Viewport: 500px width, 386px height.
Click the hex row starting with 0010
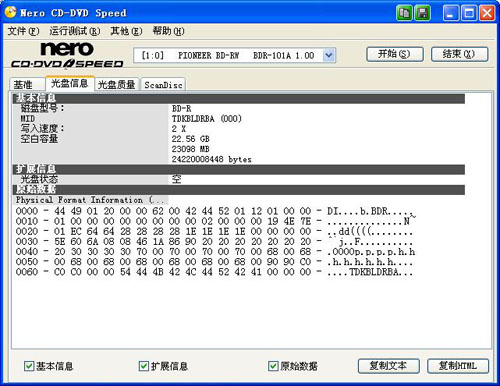click(213, 221)
